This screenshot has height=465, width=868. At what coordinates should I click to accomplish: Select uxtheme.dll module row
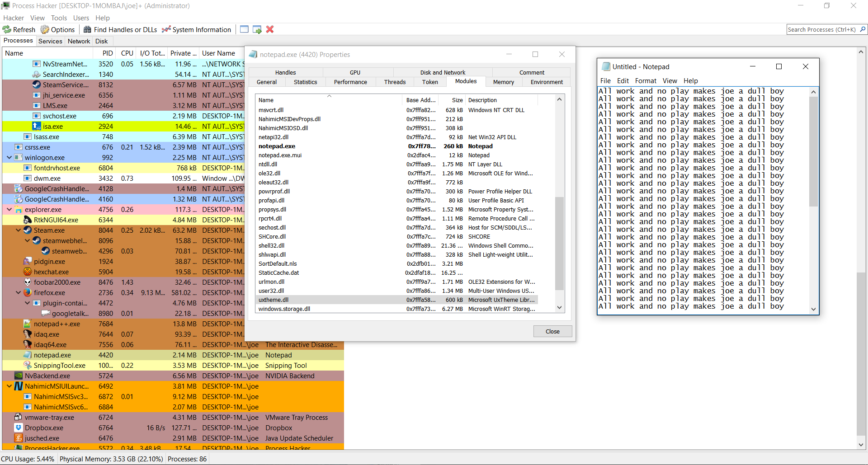(x=396, y=300)
